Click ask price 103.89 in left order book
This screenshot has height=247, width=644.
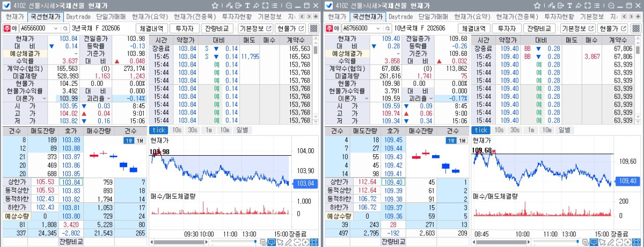tap(71, 140)
